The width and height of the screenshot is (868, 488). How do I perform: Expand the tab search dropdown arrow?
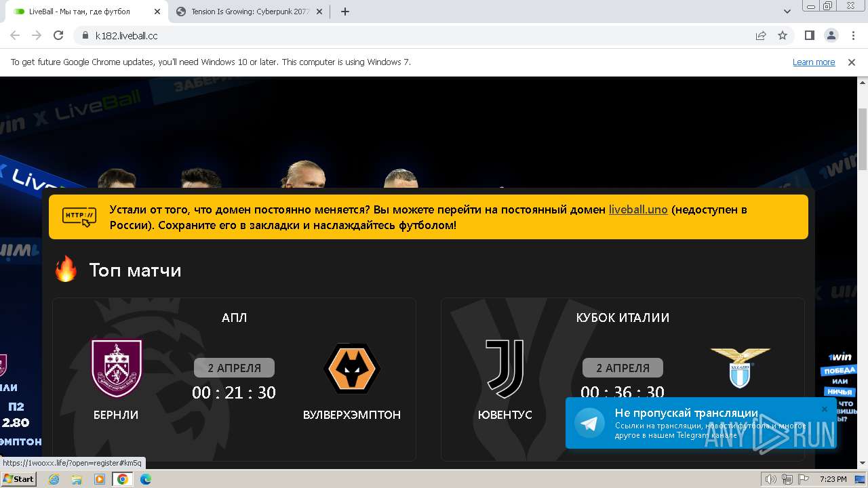pos(787,12)
